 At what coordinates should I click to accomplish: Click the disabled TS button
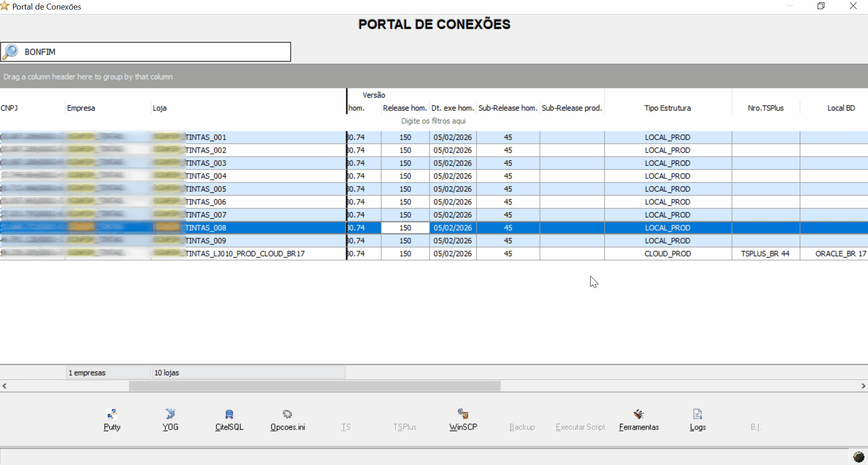[x=346, y=427]
